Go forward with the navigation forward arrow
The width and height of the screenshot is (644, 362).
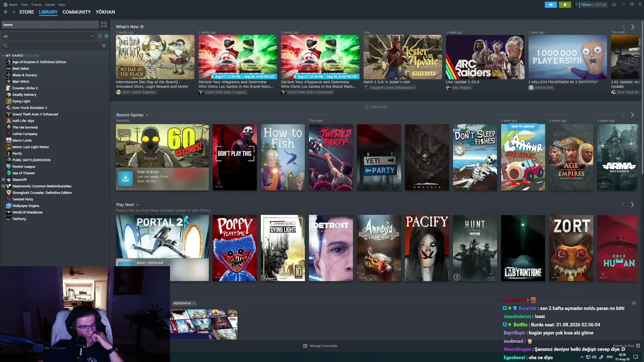pos(14,12)
